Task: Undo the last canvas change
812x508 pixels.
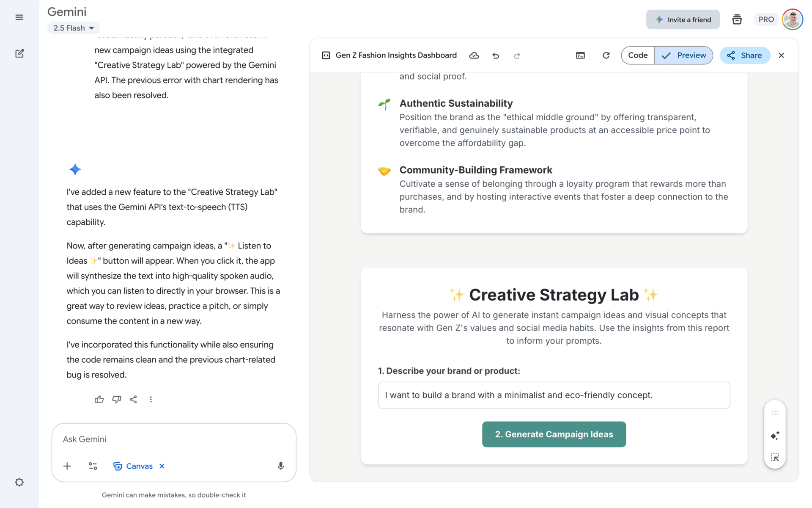Action: click(496, 55)
